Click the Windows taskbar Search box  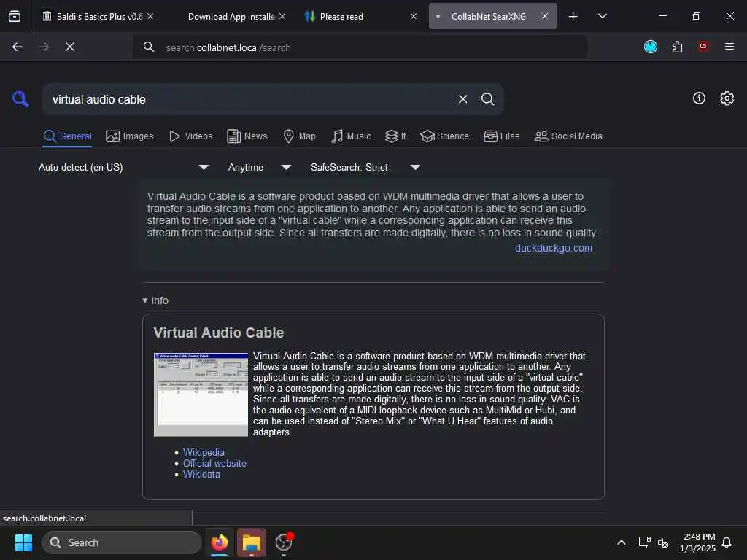tap(122, 542)
